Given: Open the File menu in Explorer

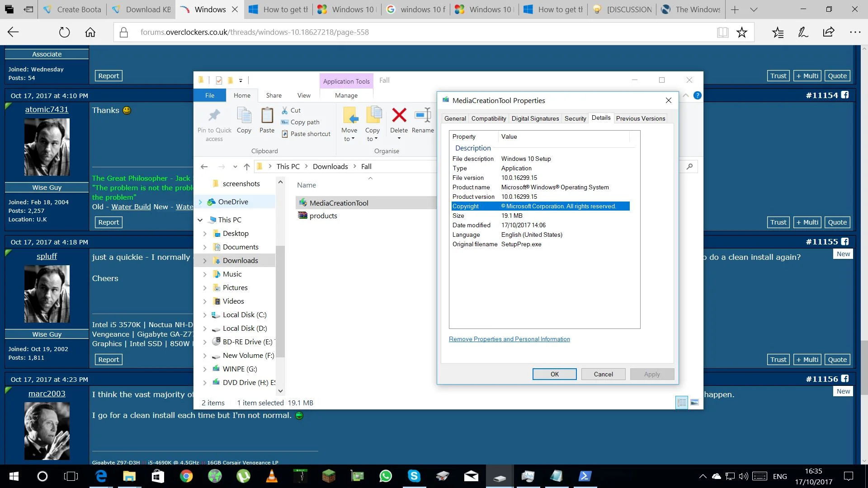Looking at the screenshot, I should [x=210, y=95].
